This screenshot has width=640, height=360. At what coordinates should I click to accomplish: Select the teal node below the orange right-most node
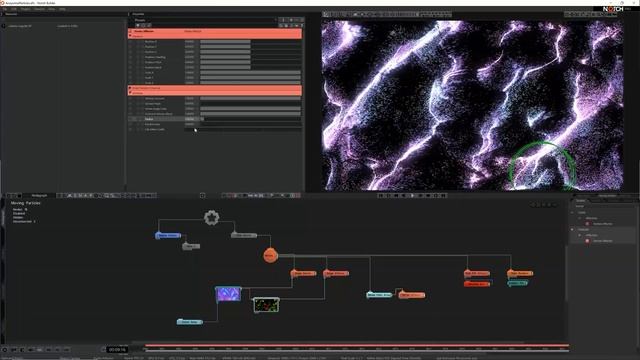pyautogui.click(x=517, y=283)
